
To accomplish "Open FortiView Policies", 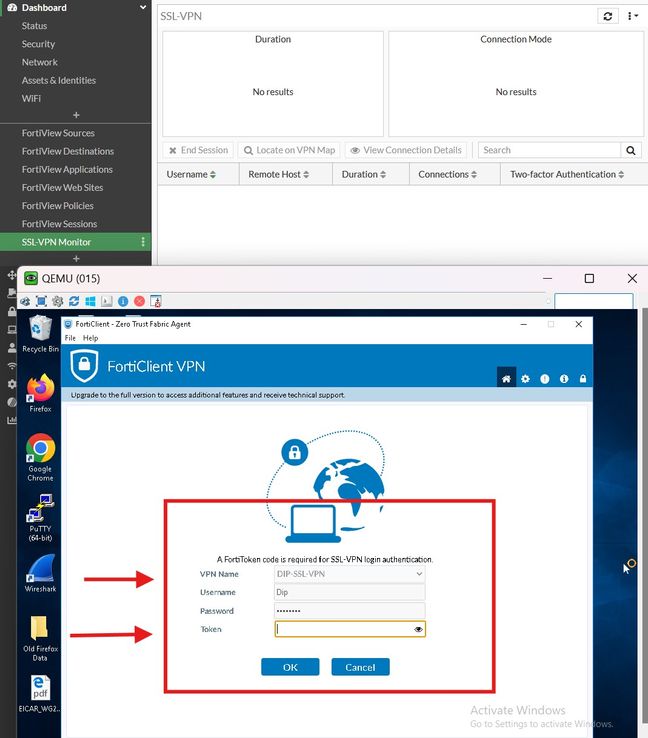I will (57, 206).
